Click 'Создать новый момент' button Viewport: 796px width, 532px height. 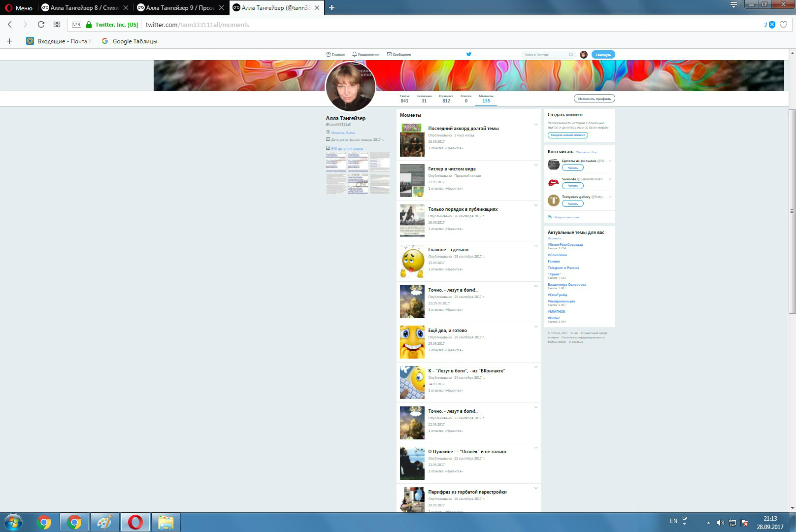[567, 135]
